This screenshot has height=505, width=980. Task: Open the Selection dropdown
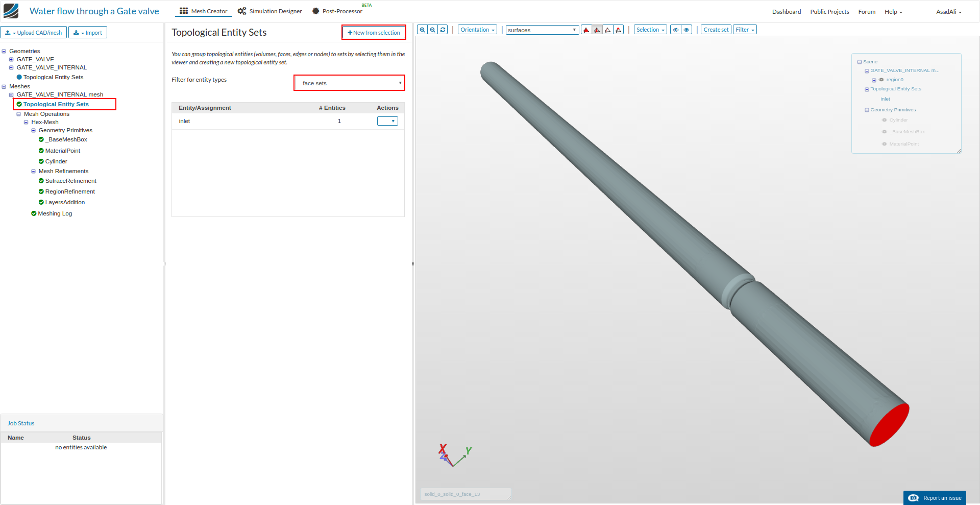pyautogui.click(x=650, y=30)
